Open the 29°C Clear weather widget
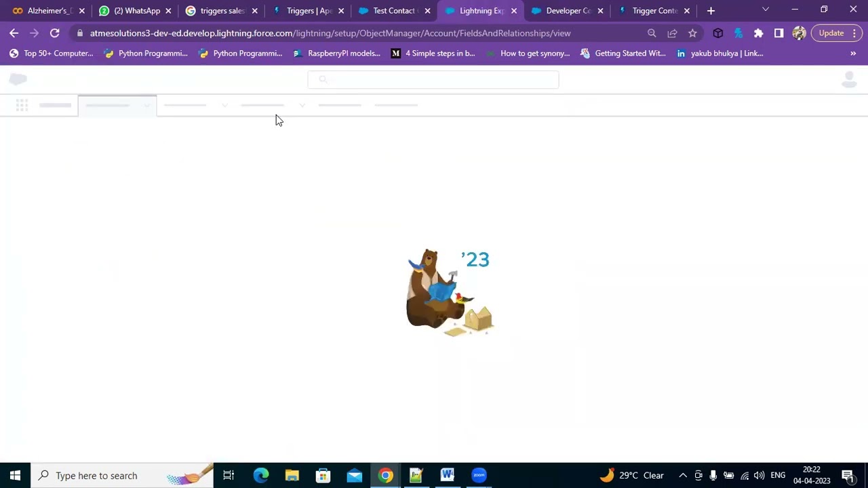 click(632, 475)
